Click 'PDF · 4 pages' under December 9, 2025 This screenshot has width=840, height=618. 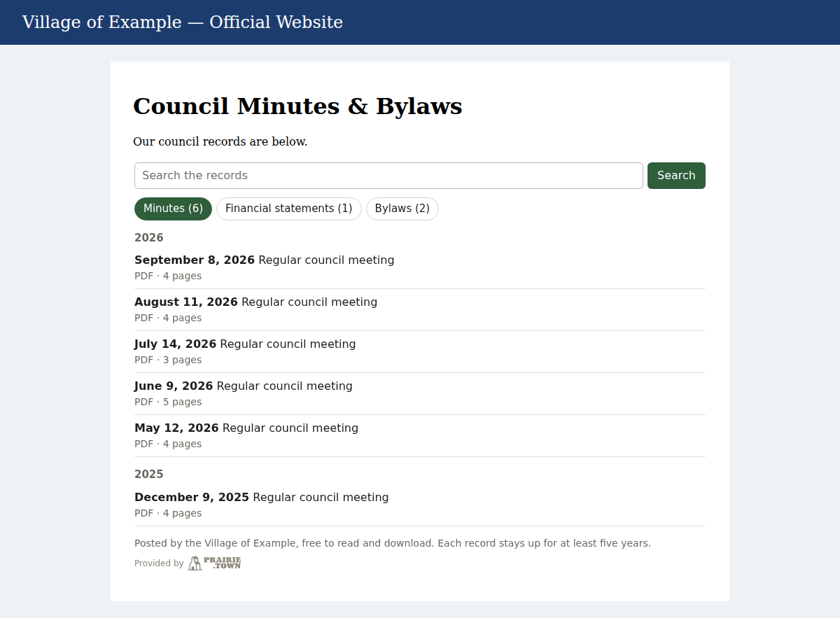point(168,514)
